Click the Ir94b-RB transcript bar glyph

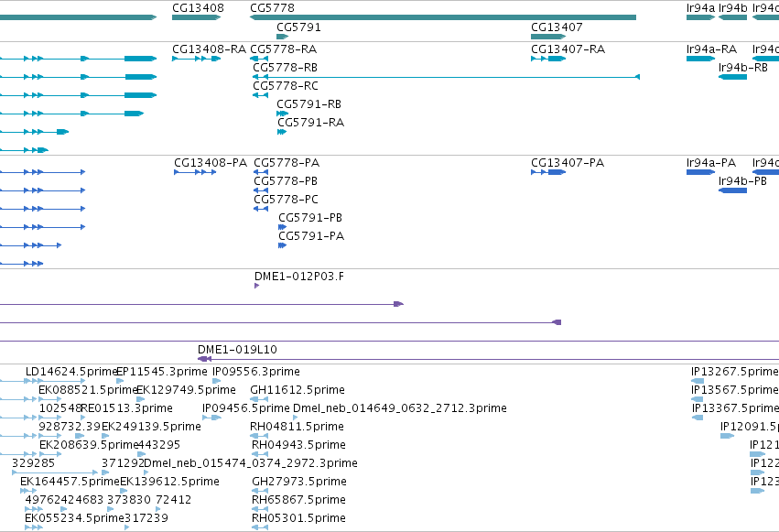[x=733, y=77]
